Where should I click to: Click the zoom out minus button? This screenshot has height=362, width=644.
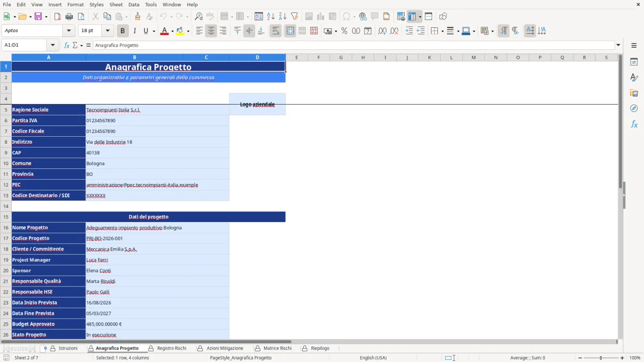[580, 358]
